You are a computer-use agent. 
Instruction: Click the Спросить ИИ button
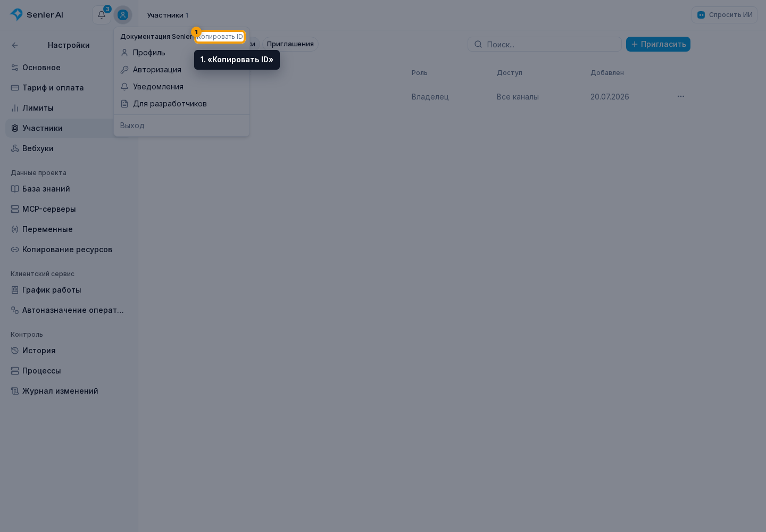pos(725,15)
